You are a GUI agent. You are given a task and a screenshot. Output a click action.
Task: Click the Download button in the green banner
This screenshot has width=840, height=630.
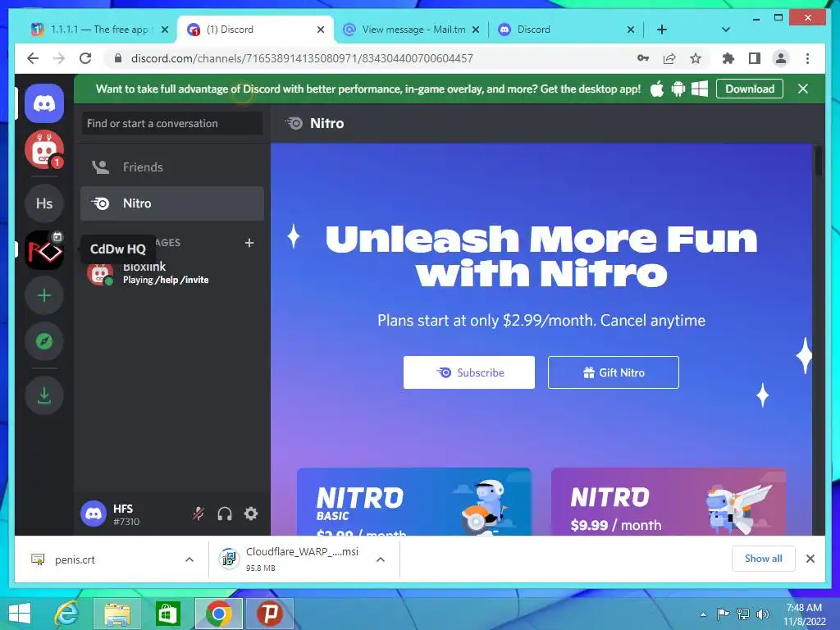pyautogui.click(x=750, y=89)
